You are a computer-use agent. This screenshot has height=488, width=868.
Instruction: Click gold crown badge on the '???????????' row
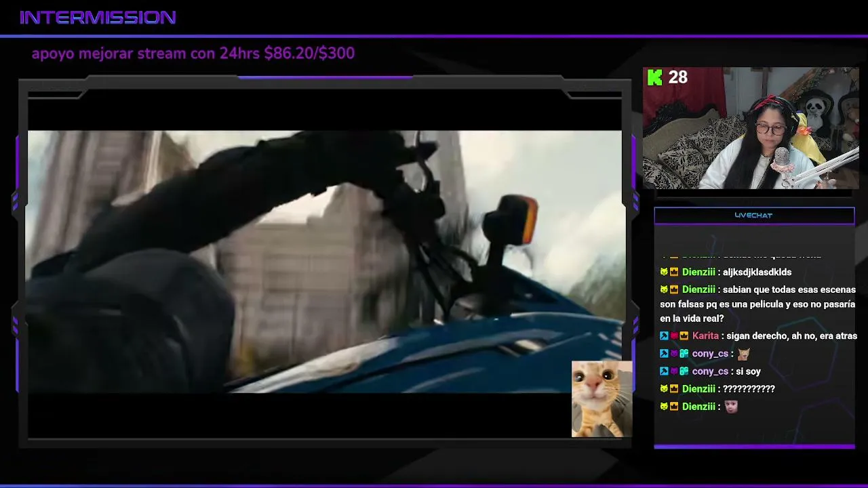point(674,388)
